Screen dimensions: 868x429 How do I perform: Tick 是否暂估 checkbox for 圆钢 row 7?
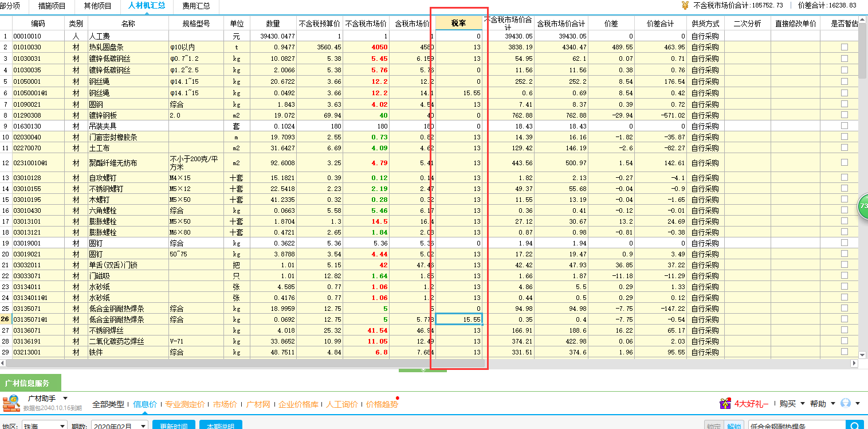pos(845,104)
